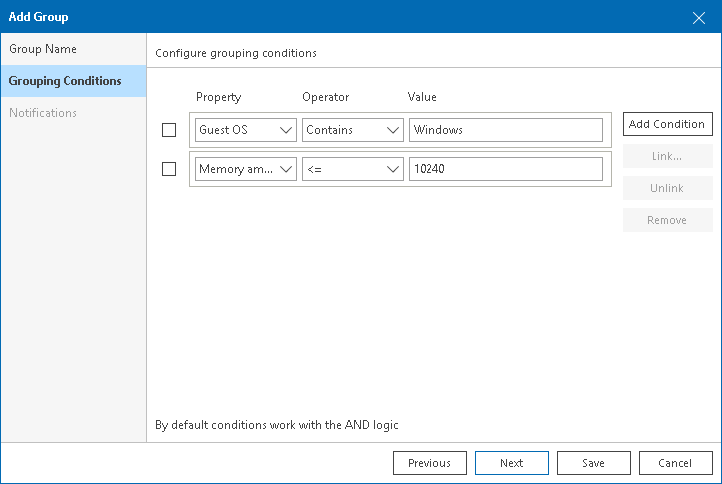Image resolution: width=722 pixels, height=484 pixels.
Task: Select the Grouping Conditions step
Action: tap(65, 81)
